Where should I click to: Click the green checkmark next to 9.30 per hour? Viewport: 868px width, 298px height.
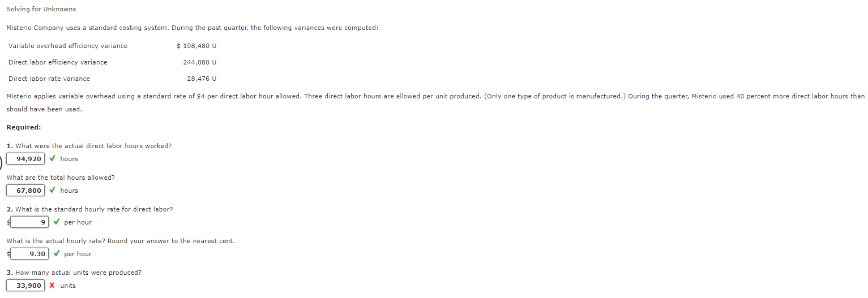[x=56, y=254]
